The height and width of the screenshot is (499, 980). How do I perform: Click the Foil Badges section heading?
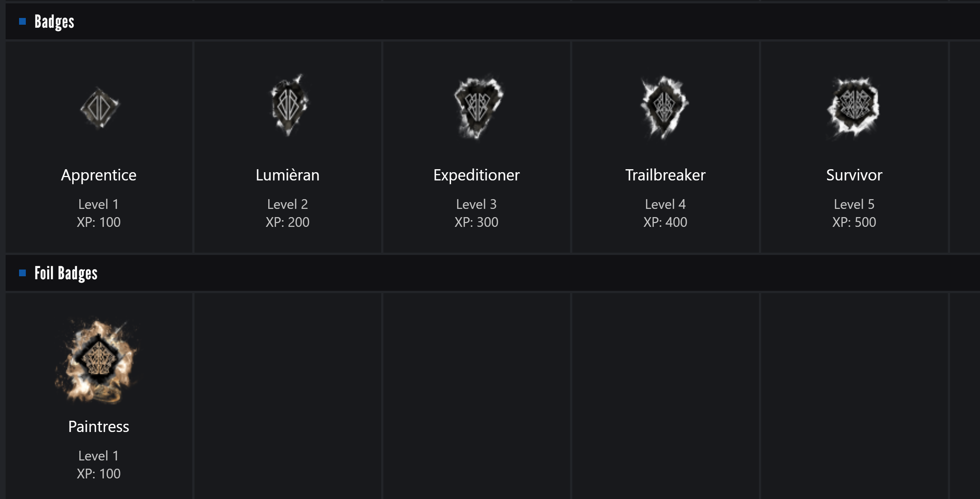[x=66, y=273]
